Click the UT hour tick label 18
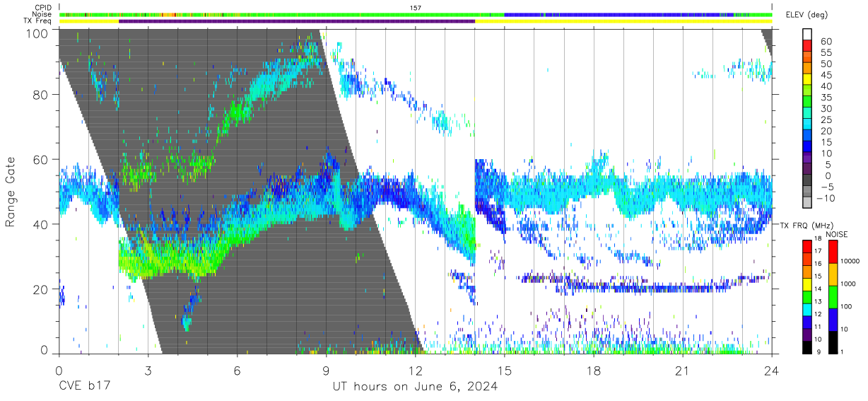868x401 pixels. [x=593, y=370]
